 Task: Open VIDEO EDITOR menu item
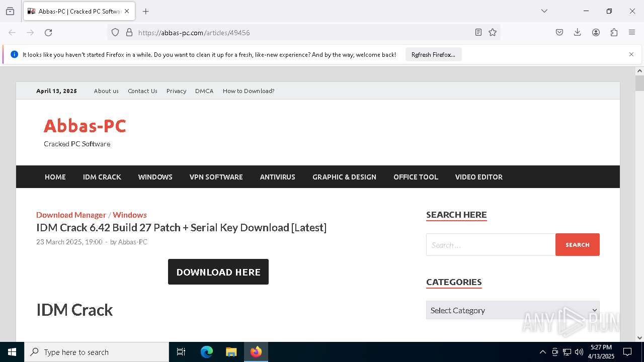[x=479, y=177]
